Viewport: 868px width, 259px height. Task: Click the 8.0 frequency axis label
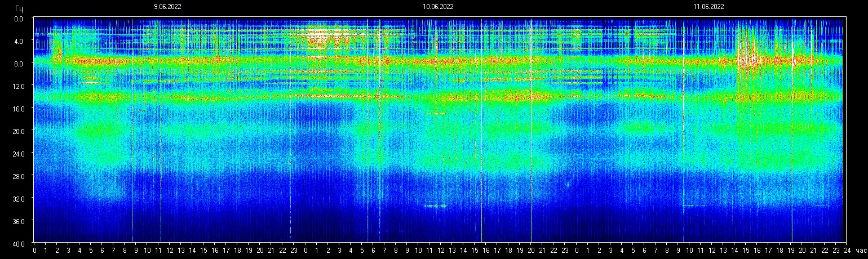click(19, 64)
